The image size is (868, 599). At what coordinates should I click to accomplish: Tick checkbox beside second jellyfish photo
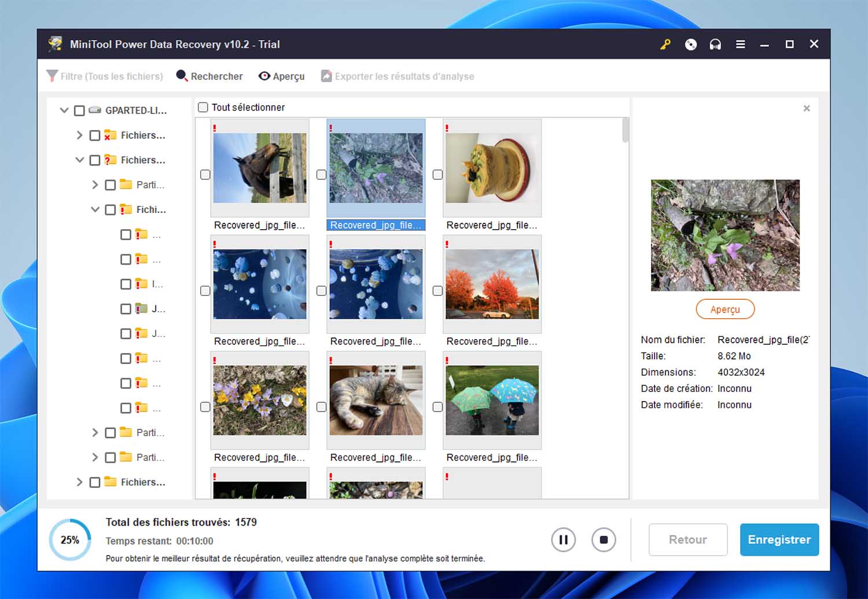pos(321,291)
